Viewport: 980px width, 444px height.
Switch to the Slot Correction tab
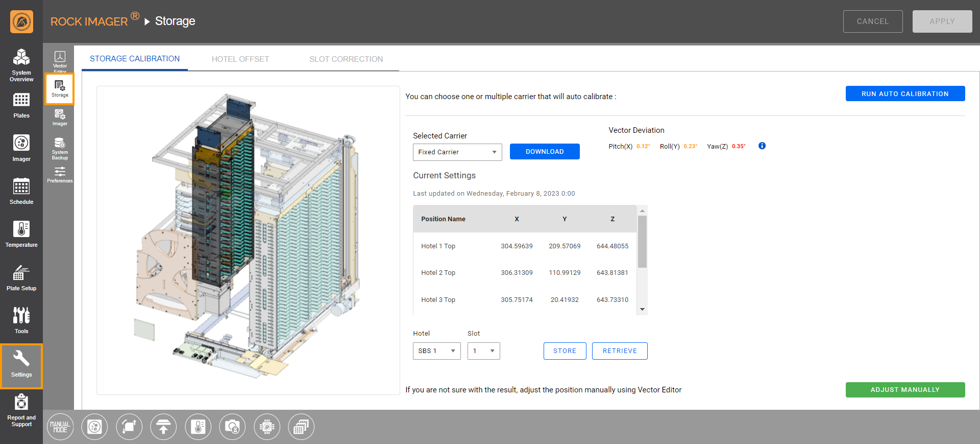(x=346, y=59)
